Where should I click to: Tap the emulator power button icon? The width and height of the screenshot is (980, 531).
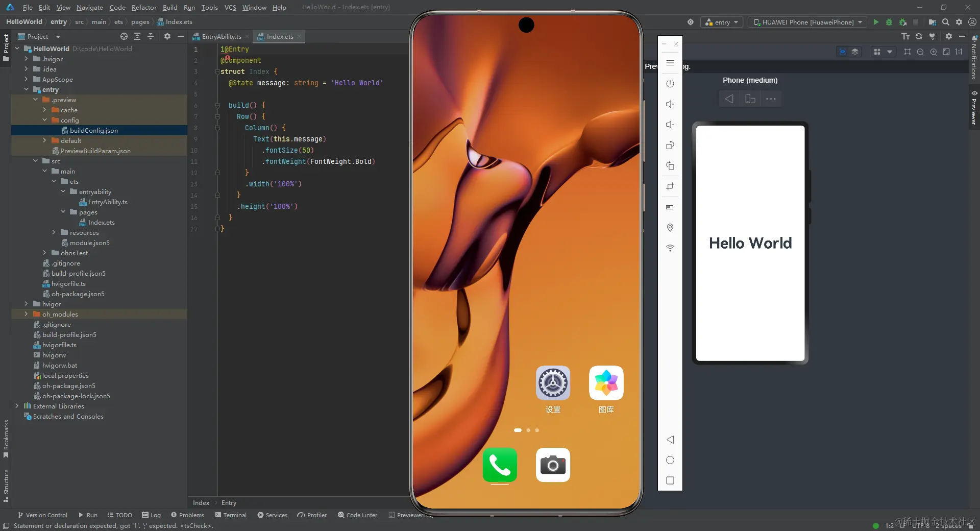(x=670, y=83)
